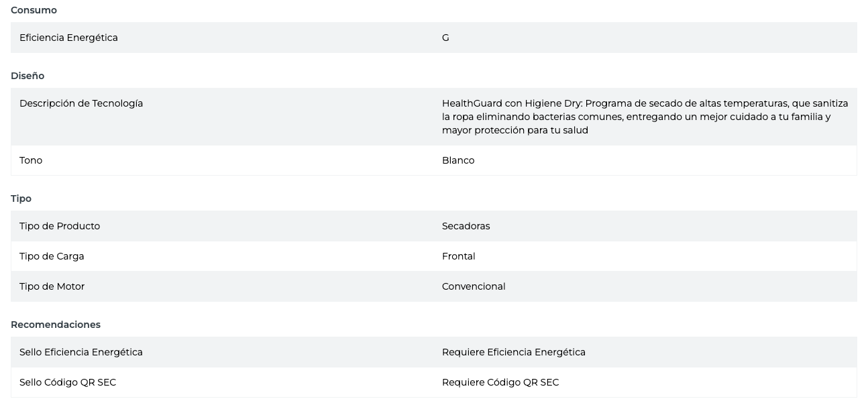Click the Tipo de Producto label
Screen dimensions: 868x401
point(60,226)
